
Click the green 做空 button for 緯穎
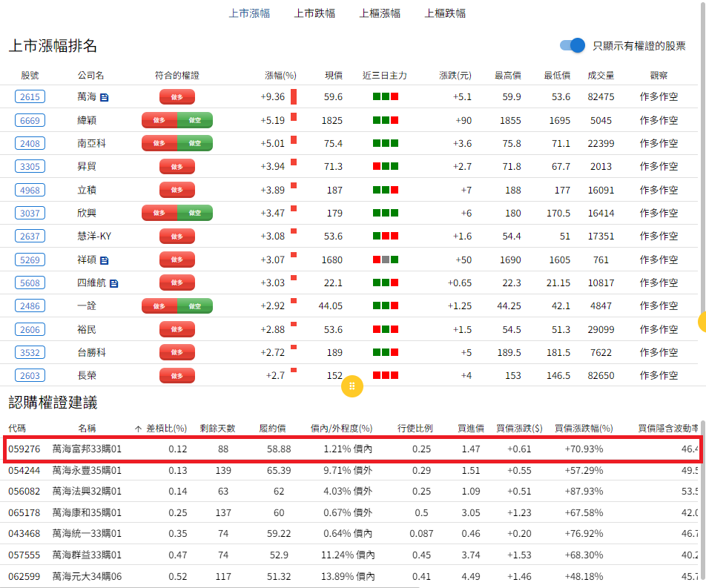pyautogui.click(x=195, y=120)
